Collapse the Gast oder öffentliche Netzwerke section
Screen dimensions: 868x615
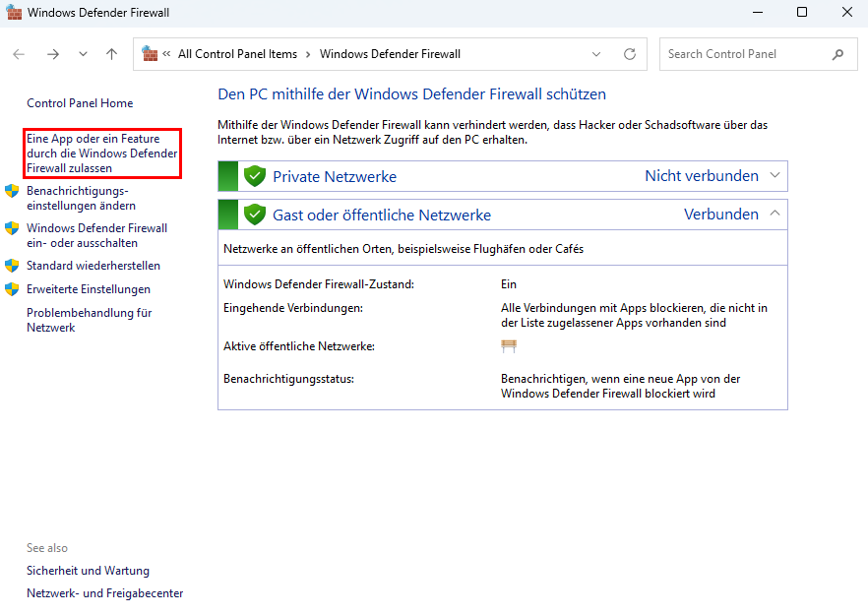(x=775, y=214)
